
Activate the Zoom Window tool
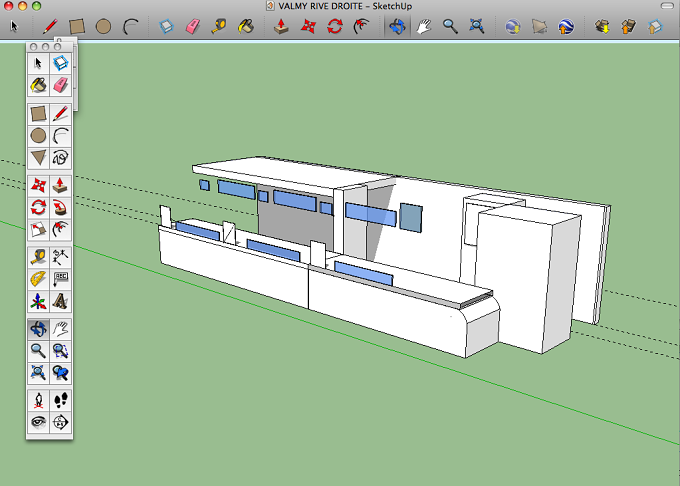pyautogui.click(x=60, y=351)
